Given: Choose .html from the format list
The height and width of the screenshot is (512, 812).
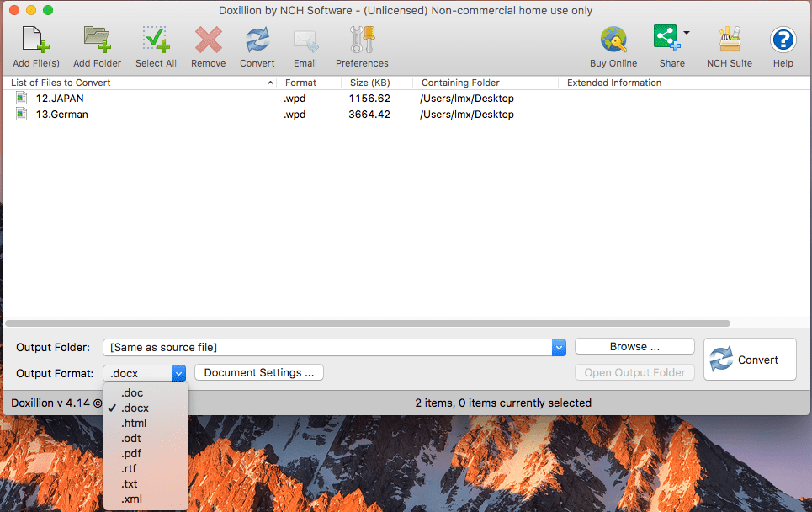Looking at the screenshot, I should (146, 424).
